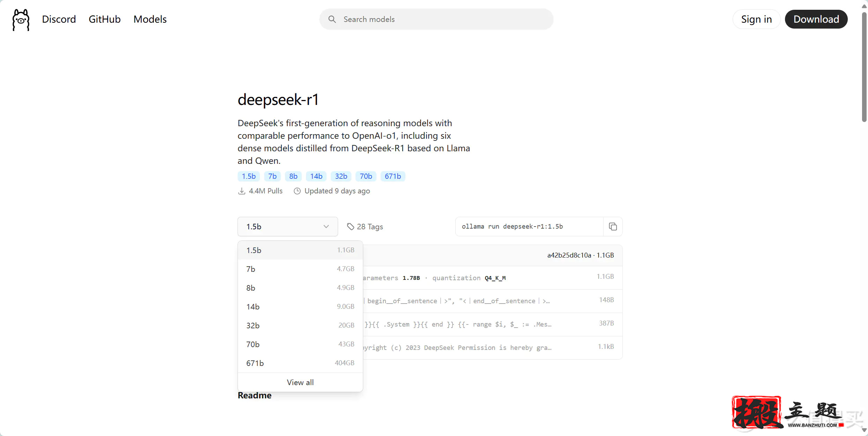Click the Ollama llama logo
868x436 pixels.
[x=20, y=20]
